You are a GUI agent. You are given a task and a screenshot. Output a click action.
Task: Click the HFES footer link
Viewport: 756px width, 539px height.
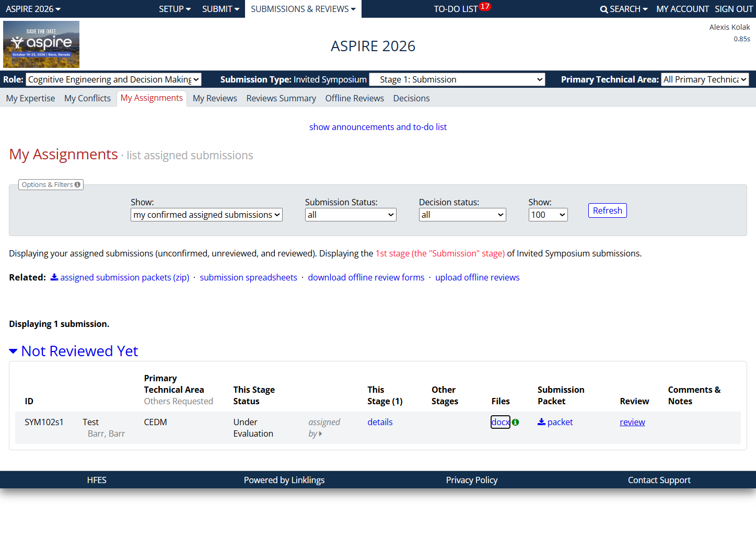tap(97, 480)
